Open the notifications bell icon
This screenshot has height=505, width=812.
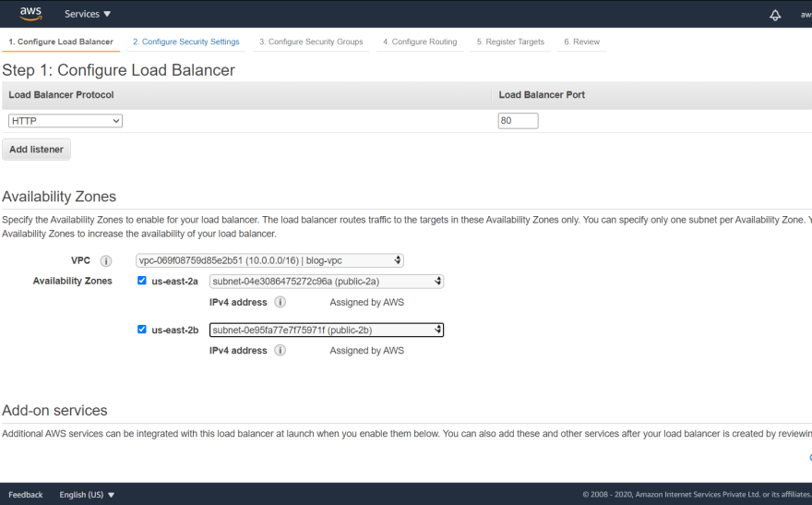(x=775, y=15)
